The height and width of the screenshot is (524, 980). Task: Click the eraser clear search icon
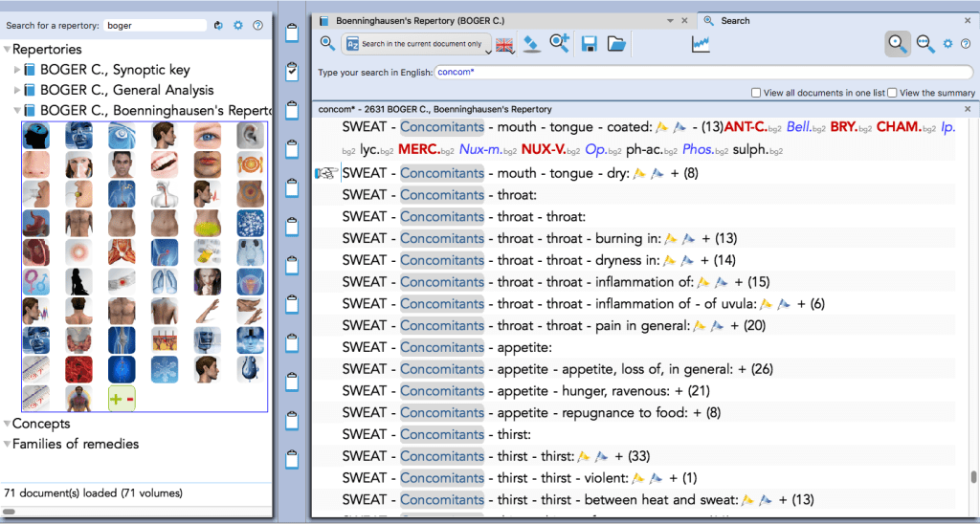point(531,44)
